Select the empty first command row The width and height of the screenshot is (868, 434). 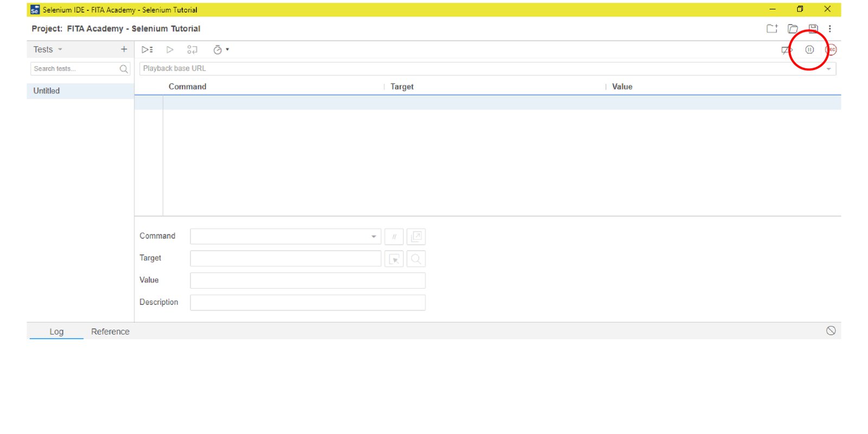(488, 103)
